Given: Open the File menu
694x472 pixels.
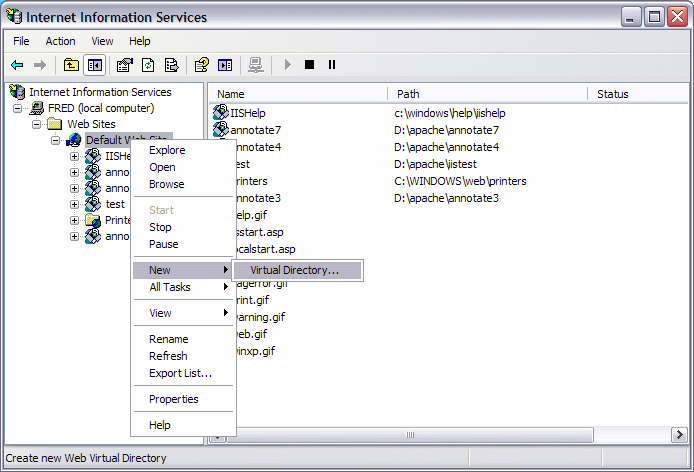Looking at the screenshot, I should point(21,41).
